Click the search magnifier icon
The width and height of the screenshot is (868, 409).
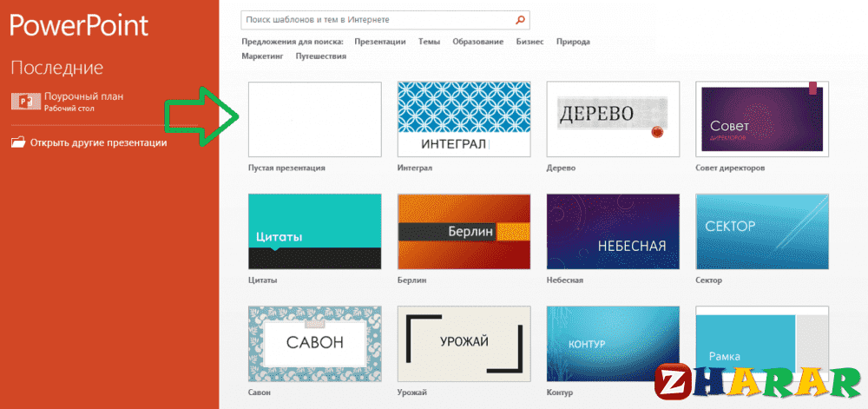click(519, 19)
